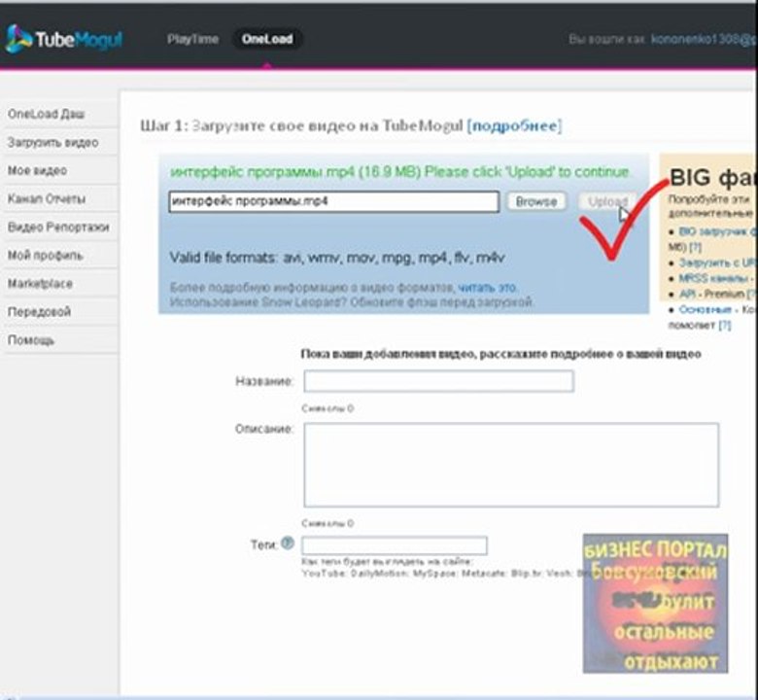758x700 pixels.
Task: Click the TubeMogul logo
Action: coord(64,39)
